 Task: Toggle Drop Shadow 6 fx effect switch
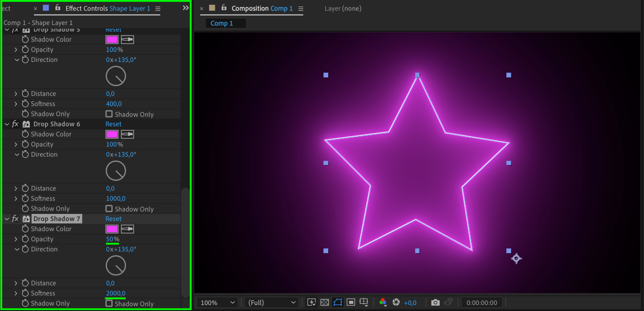(15, 124)
